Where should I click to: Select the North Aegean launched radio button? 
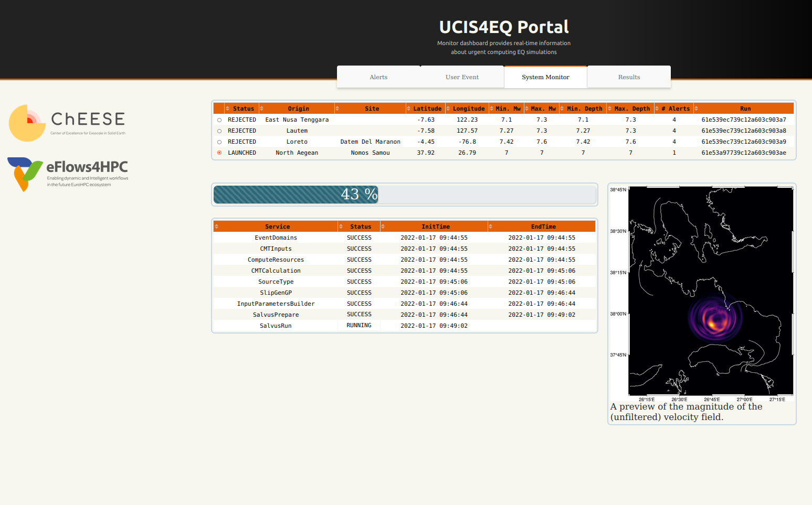[x=219, y=153]
